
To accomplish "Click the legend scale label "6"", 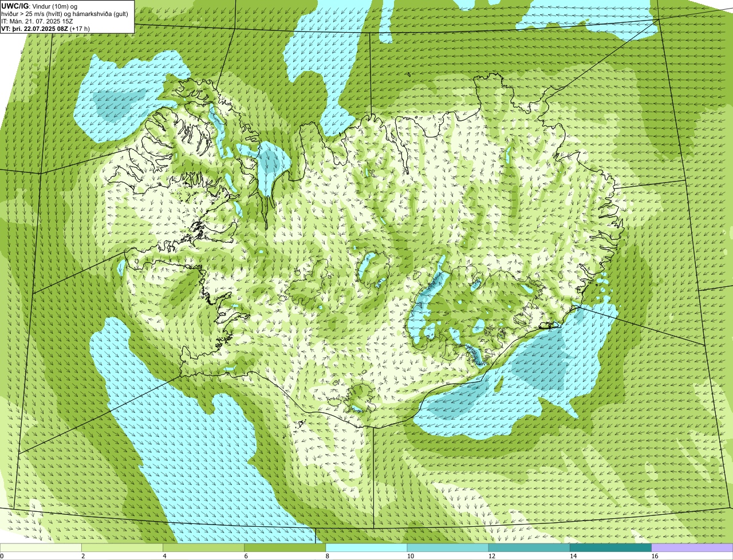I will 246,556.
